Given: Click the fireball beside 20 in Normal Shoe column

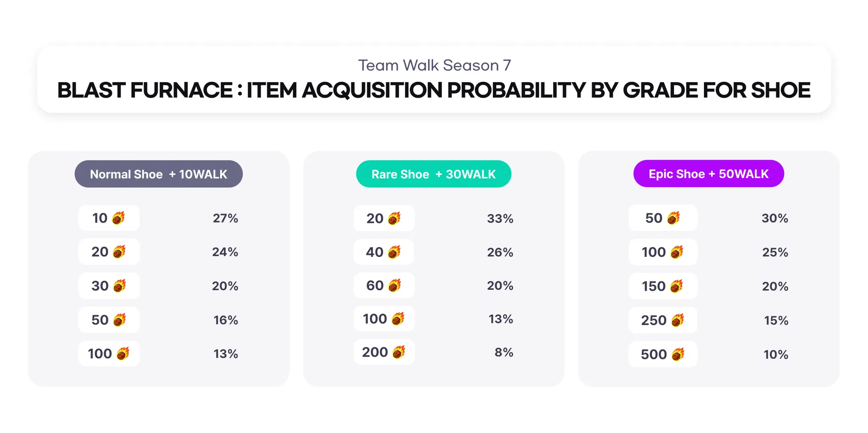Looking at the screenshot, I should pyautogui.click(x=119, y=252).
